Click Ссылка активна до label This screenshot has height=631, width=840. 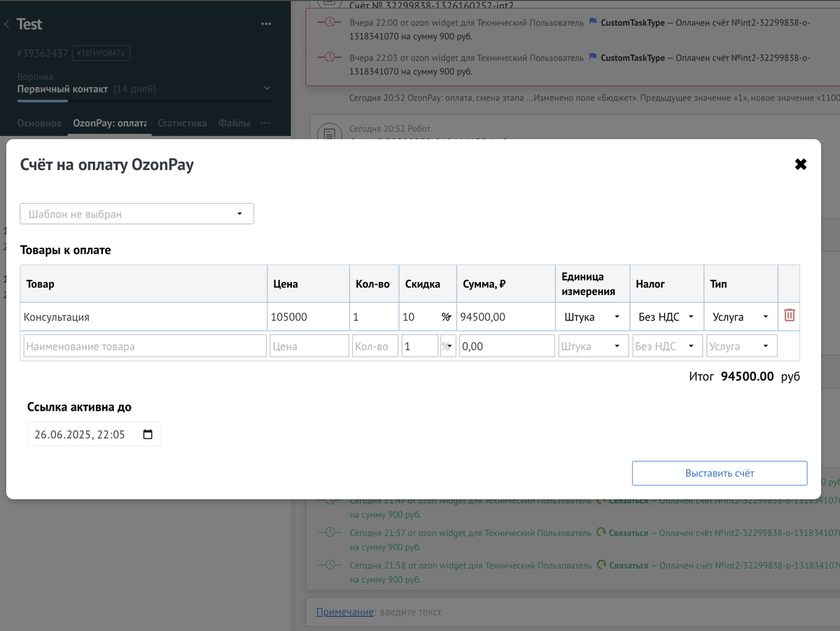coord(79,407)
